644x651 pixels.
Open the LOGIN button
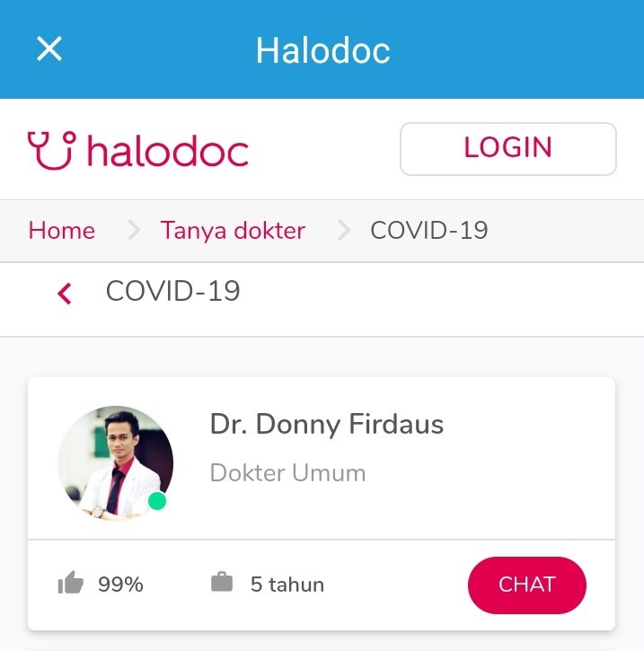click(x=507, y=149)
